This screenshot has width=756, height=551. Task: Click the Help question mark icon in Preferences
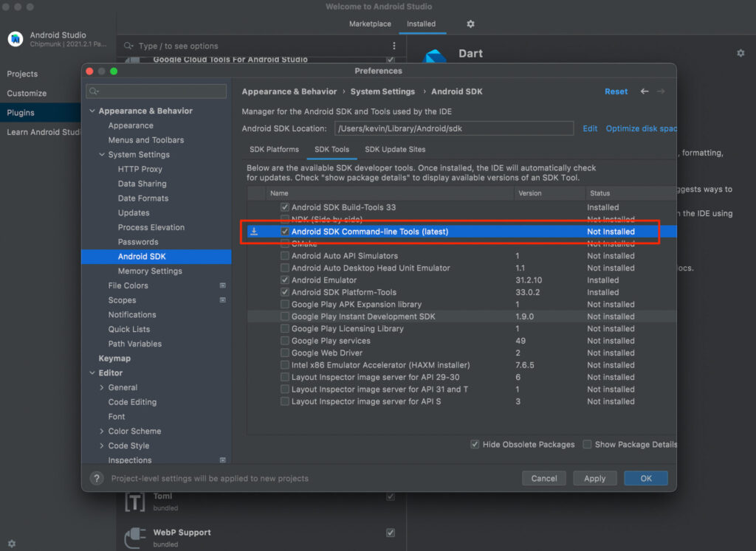[x=97, y=478]
